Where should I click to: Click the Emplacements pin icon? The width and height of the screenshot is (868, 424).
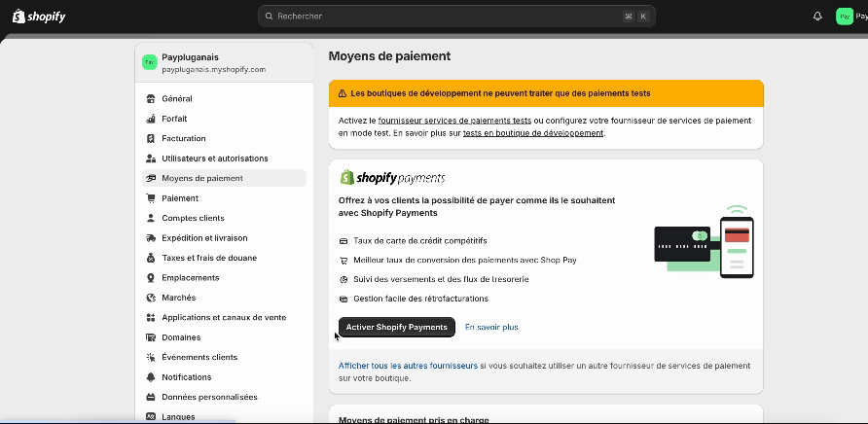(x=150, y=278)
